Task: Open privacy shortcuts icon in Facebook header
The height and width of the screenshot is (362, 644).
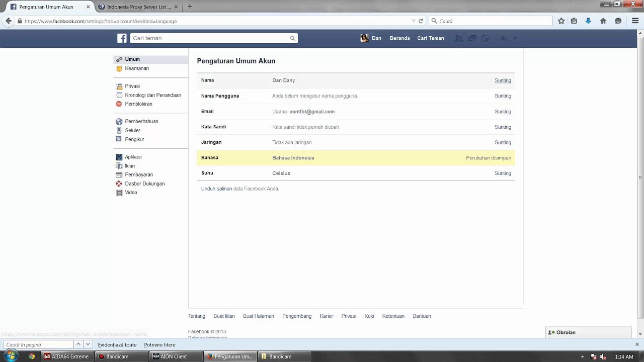Action: [504, 38]
